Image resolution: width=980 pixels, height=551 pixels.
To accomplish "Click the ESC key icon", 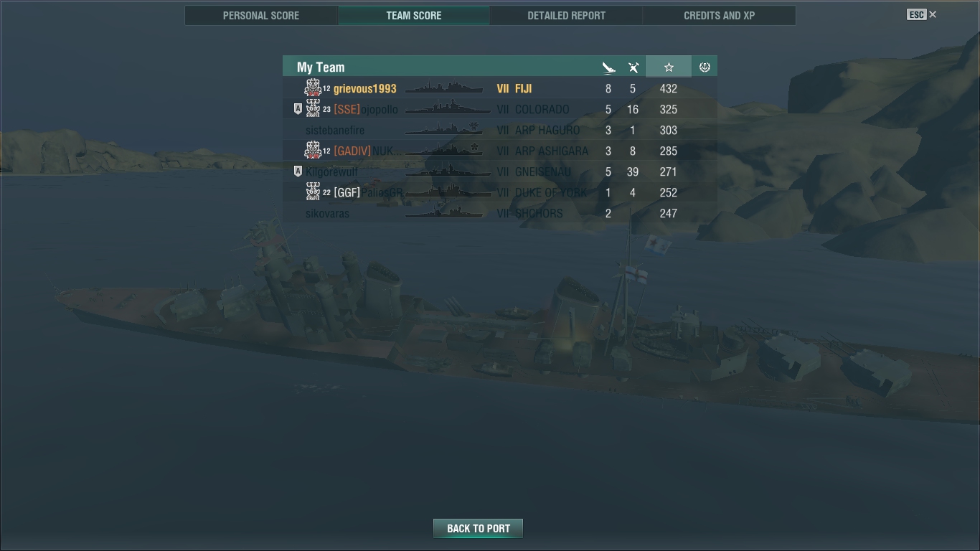I will 916,14.
